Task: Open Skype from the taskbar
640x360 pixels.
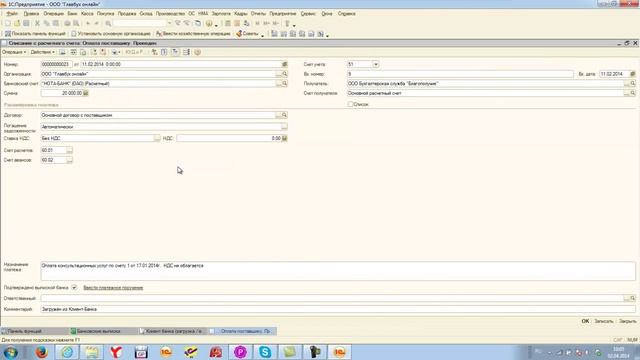Action: (x=265, y=351)
